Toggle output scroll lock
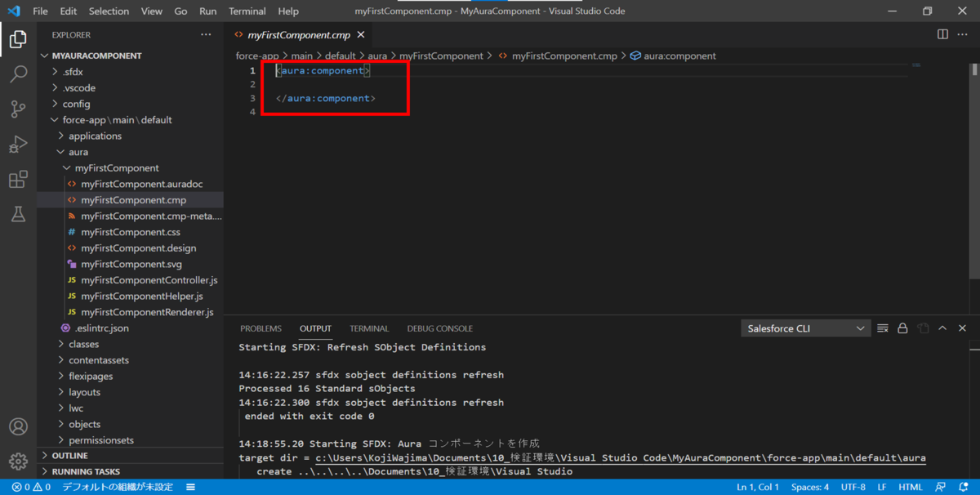The width and height of the screenshot is (980, 495). click(902, 328)
